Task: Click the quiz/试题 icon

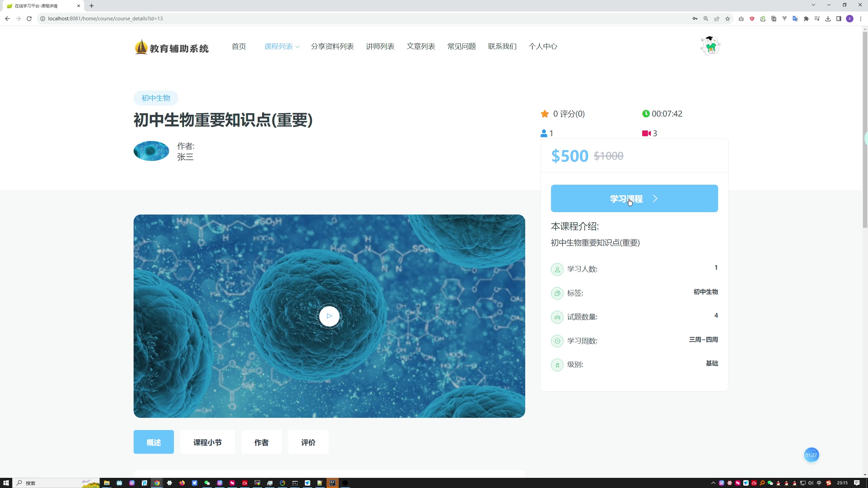Action: (x=556, y=317)
